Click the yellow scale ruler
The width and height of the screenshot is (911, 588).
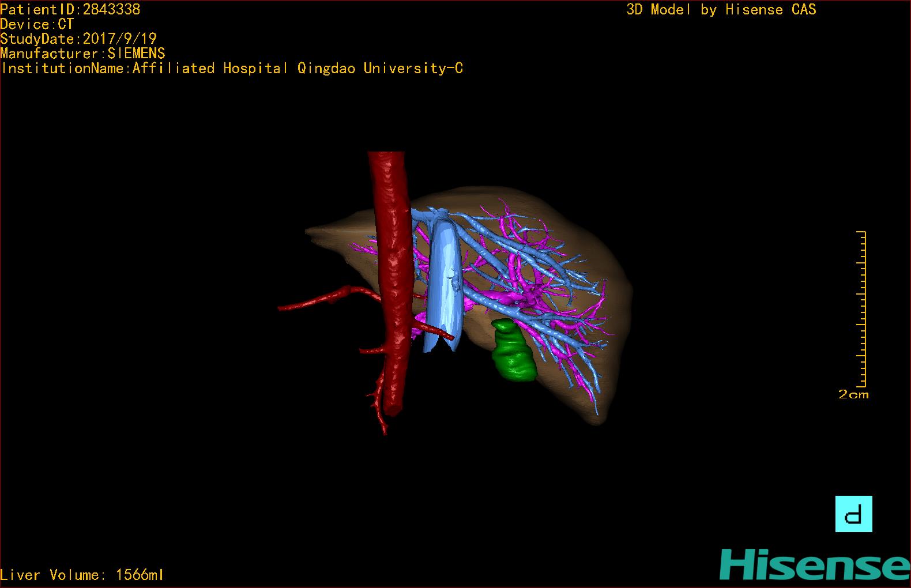click(x=861, y=309)
